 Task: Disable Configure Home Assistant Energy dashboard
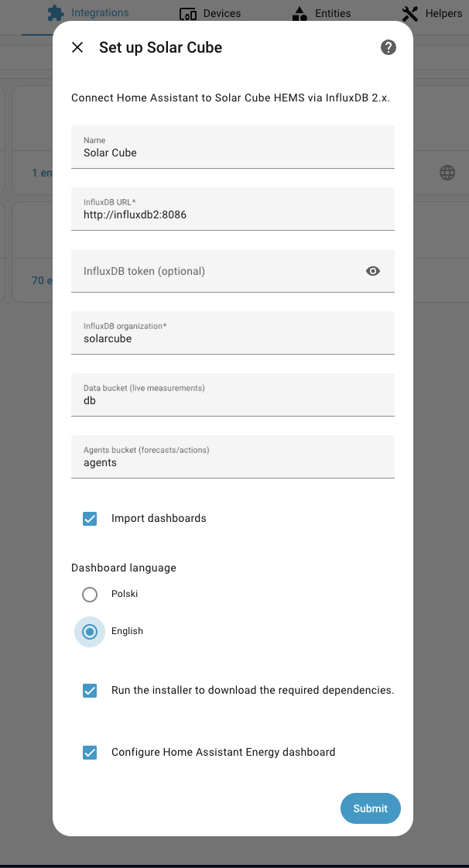[x=90, y=753]
